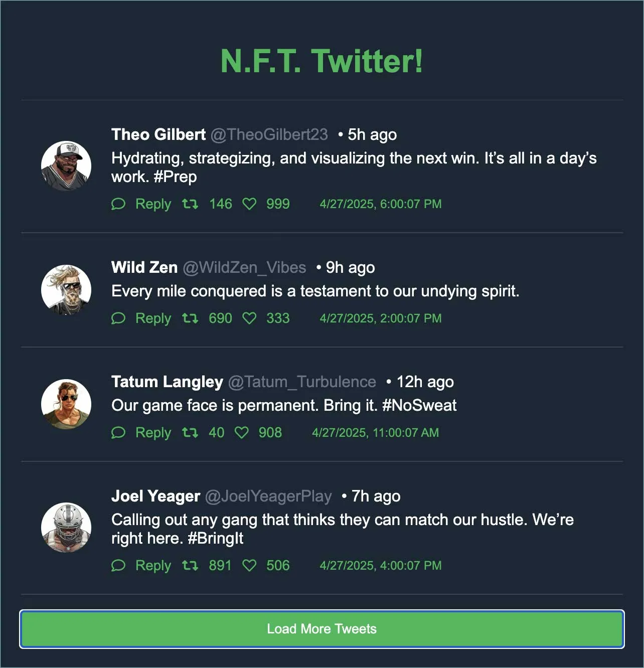Click the retweet icon on Wild Zen's tweet
The image size is (644, 668).
190,318
